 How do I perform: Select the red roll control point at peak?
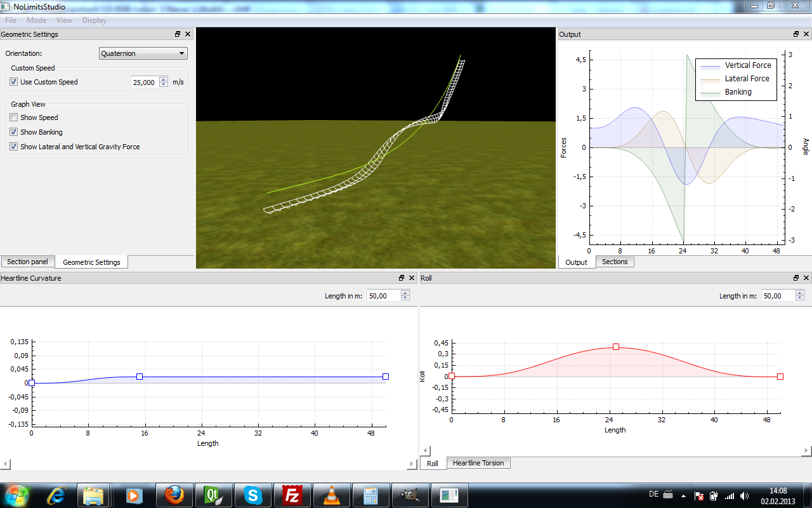pyautogui.click(x=615, y=347)
